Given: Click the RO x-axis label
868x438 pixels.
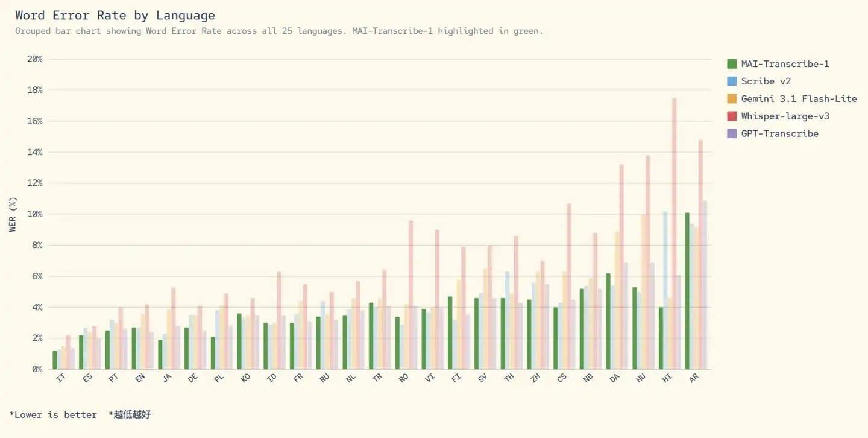Looking at the screenshot, I should tap(403, 378).
